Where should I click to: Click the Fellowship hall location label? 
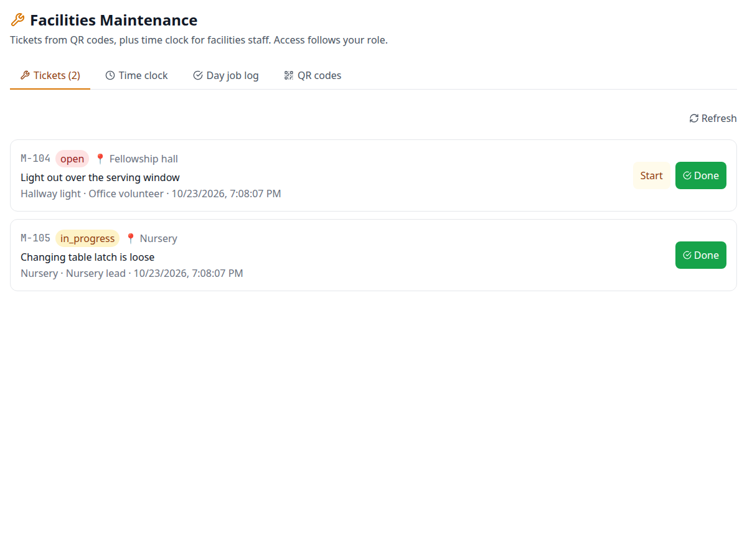pyautogui.click(x=144, y=159)
